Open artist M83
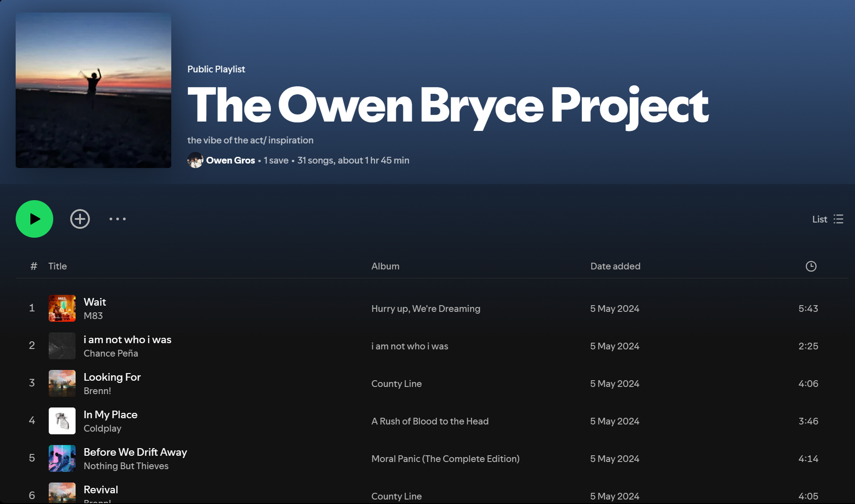This screenshot has width=855, height=504. pos(93,316)
